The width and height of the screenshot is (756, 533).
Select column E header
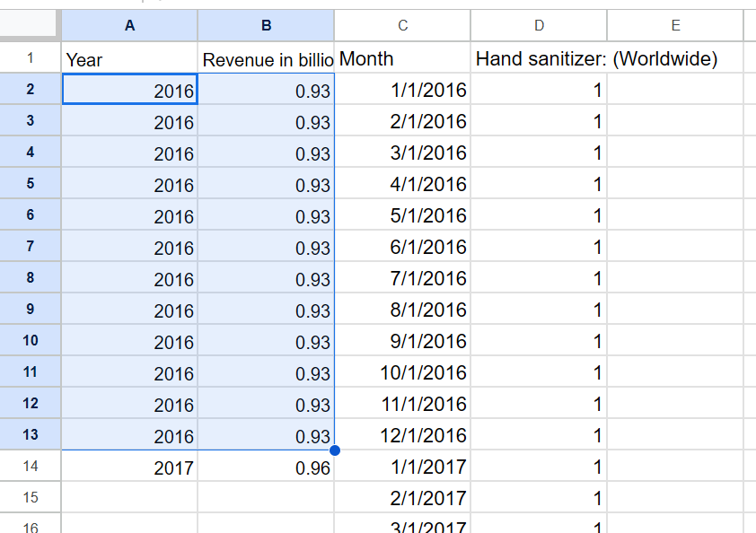(675, 25)
